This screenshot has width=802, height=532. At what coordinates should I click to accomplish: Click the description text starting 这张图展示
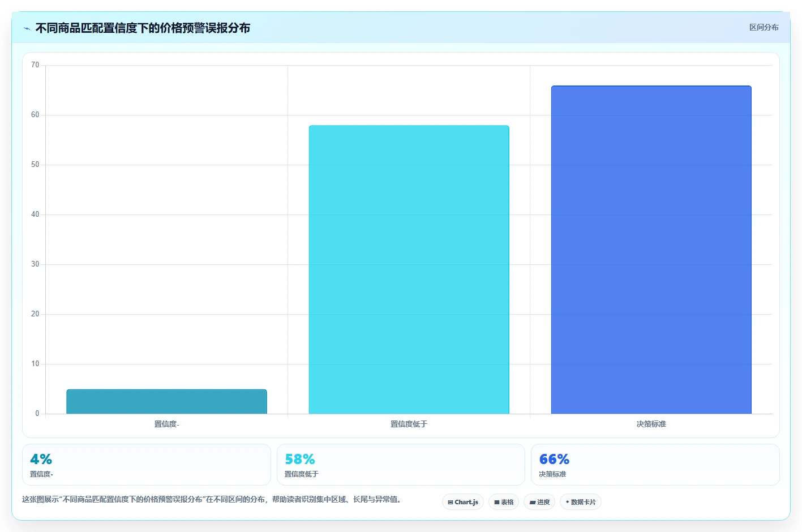tap(212, 499)
